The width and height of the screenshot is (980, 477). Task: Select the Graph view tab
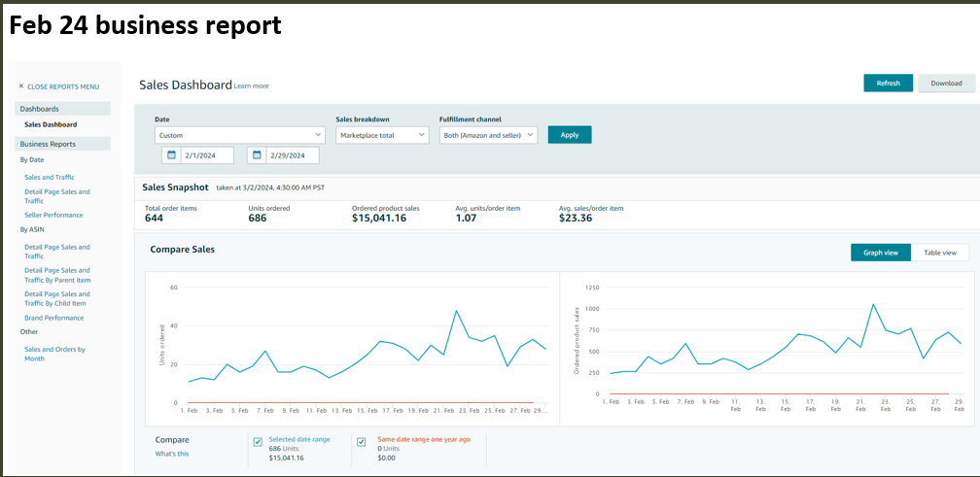(x=881, y=253)
